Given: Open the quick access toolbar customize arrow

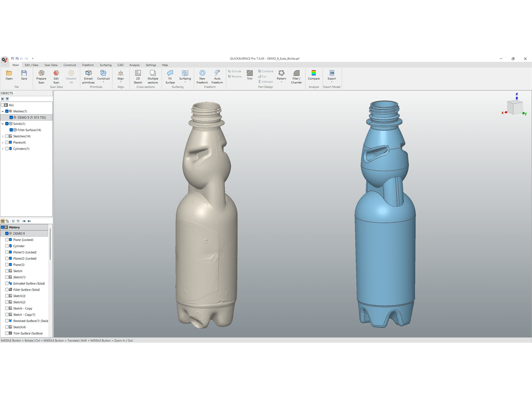Looking at the screenshot, I should [x=33, y=58].
